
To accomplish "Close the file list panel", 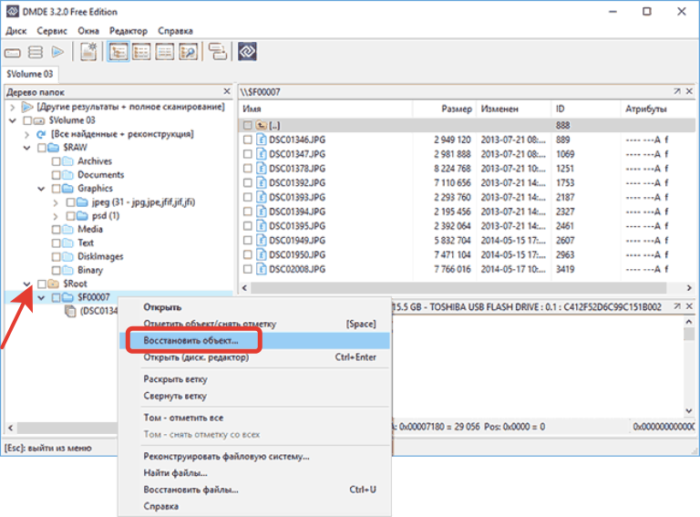I will 689,91.
